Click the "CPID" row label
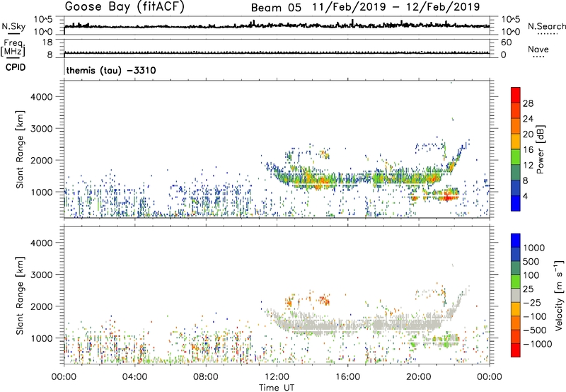This screenshot has height=392, width=566. point(16,67)
